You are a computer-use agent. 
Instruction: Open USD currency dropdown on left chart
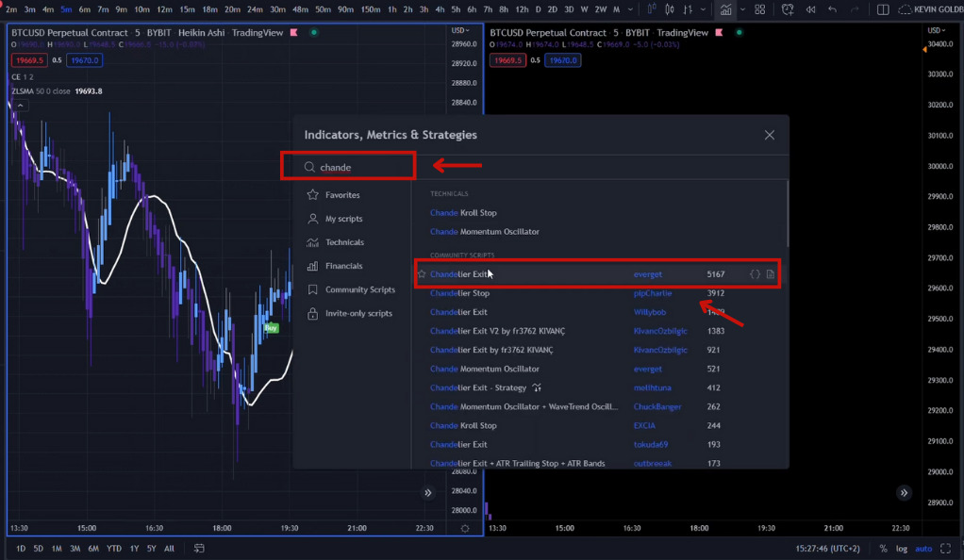tap(460, 31)
